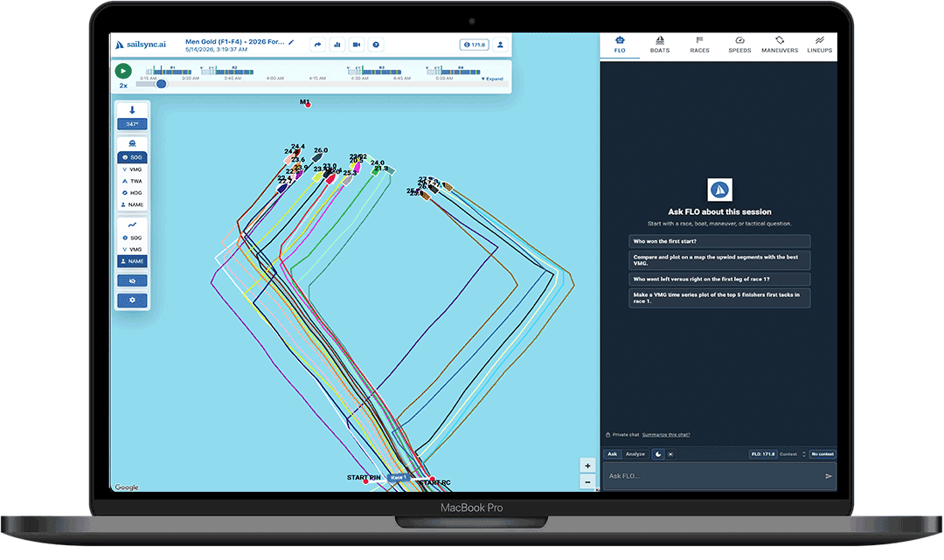Start playback with the green play button
Viewport: 944px width, 560px height.
pyautogui.click(x=123, y=71)
